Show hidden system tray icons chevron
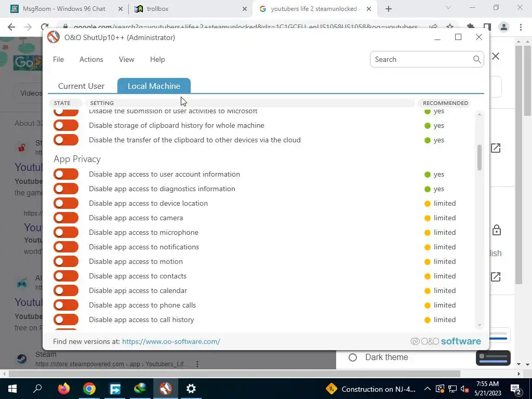This screenshot has height=399, width=532. [428, 389]
